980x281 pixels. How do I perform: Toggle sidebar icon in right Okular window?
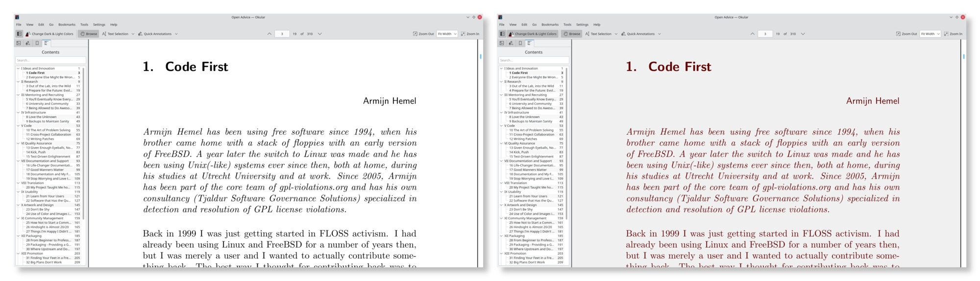click(502, 34)
